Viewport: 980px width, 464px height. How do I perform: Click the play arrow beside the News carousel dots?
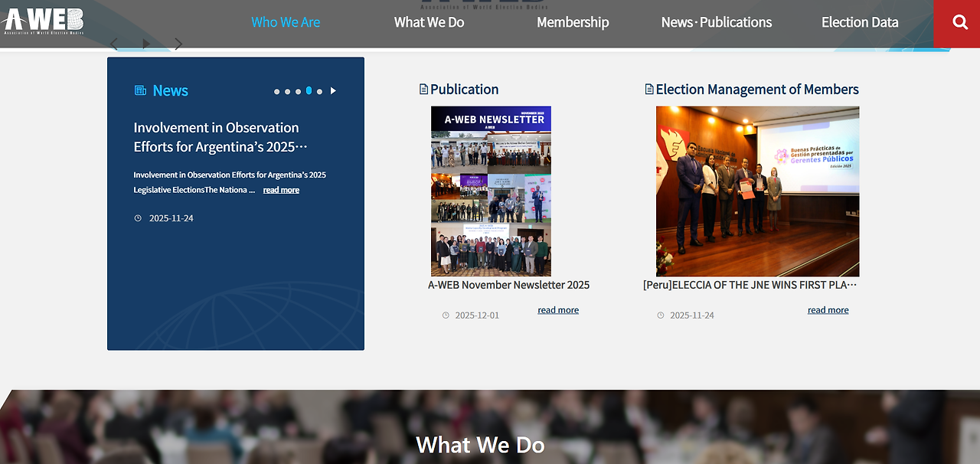[x=333, y=91]
